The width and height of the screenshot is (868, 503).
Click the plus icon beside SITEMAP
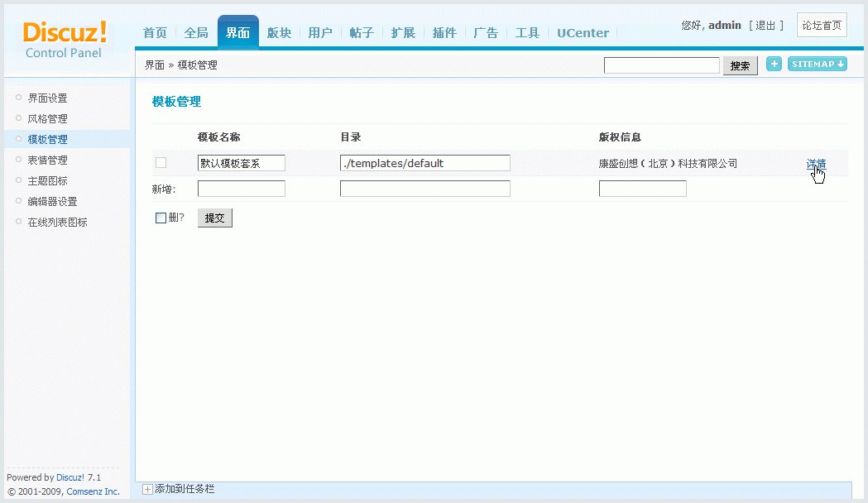tap(774, 65)
